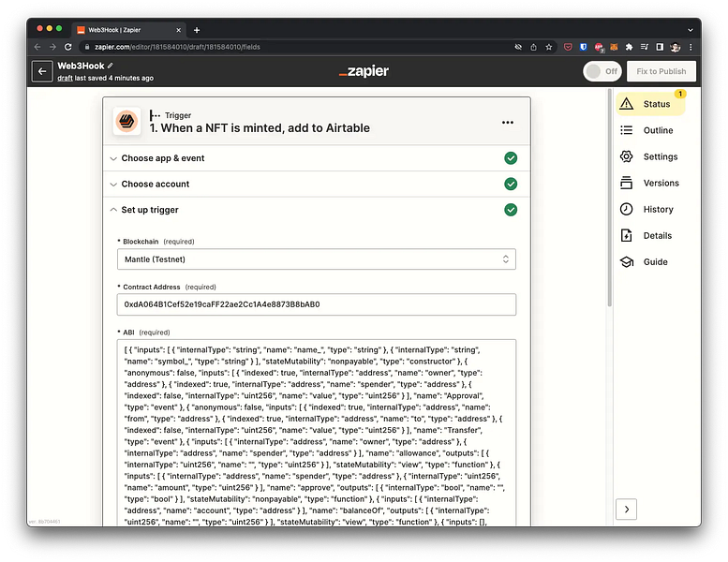Click the Bitwarden shield extension icon
The height and width of the screenshot is (562, 728).
click(x=583, y=47)
